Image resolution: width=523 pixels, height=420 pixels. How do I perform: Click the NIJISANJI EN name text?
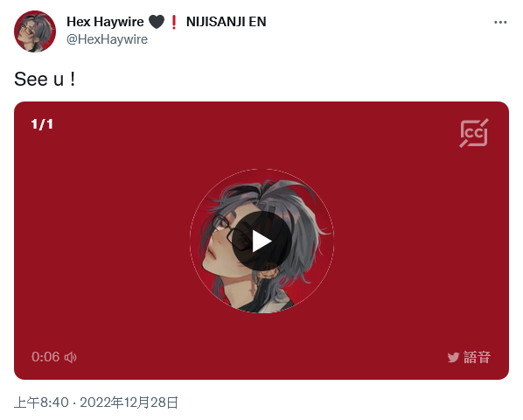coord(227,22)
